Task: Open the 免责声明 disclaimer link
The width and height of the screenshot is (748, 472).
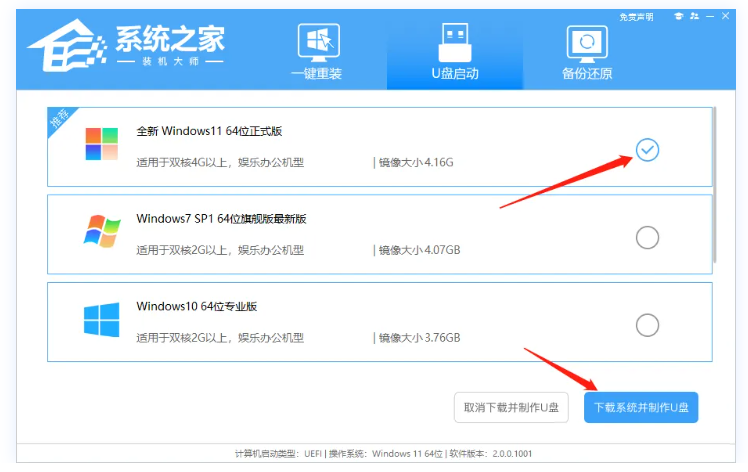Action: (636, 17)
